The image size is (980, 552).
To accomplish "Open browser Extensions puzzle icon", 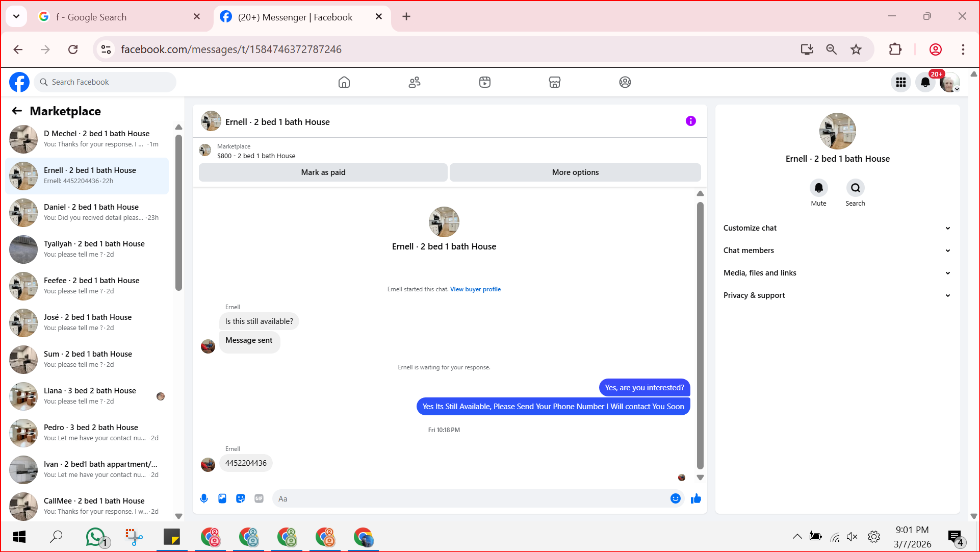I will tap(895, 49).
